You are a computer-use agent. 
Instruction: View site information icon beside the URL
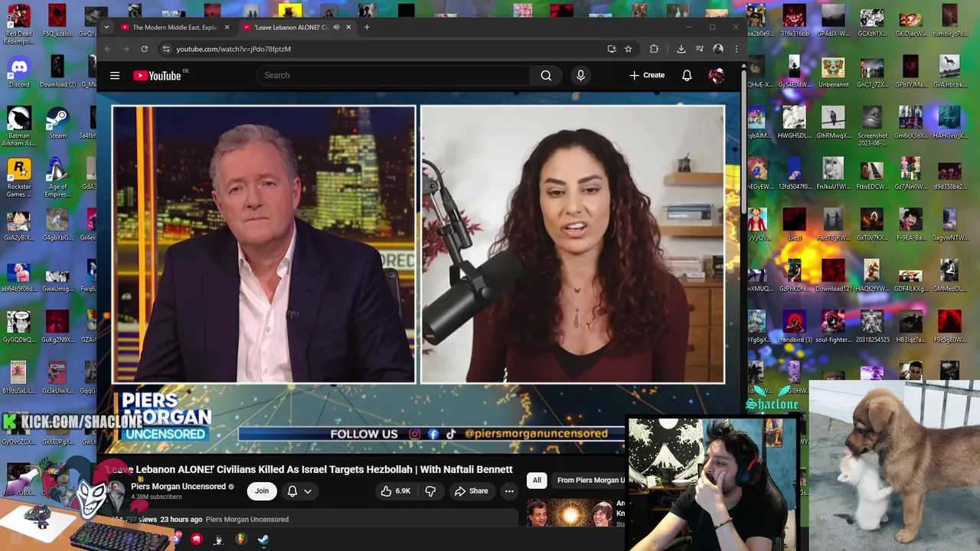[x=165, y=49]
